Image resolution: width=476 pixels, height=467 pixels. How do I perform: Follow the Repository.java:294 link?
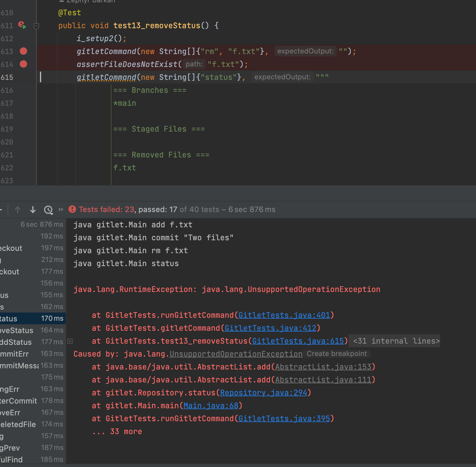pos(263,393)
